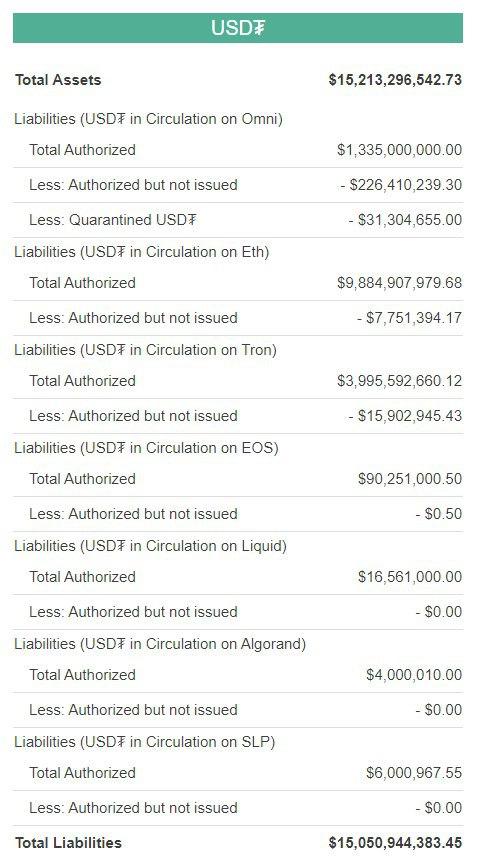Click the Total Liabilities amount $15,050,944,383.45
Screen dimensions: 478x864
[x=395, y=843]
